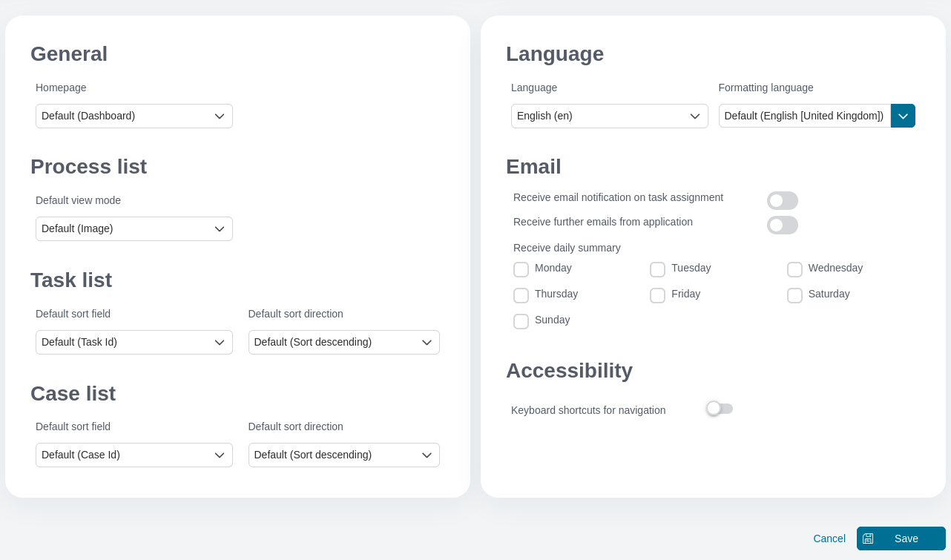Check the Monday daily summary box
Screen dimensions: 951x560
521,269
